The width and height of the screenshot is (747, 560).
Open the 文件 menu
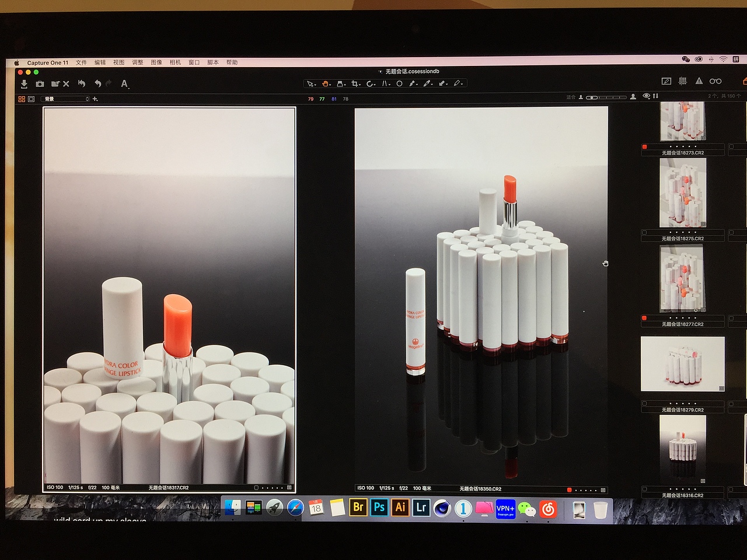tap(81, 62)
